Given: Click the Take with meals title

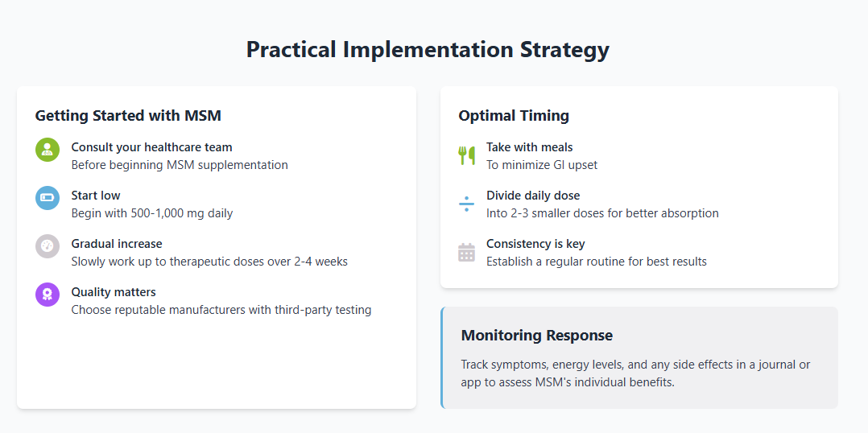Looking at the screenshot, I should coord(530,147).
